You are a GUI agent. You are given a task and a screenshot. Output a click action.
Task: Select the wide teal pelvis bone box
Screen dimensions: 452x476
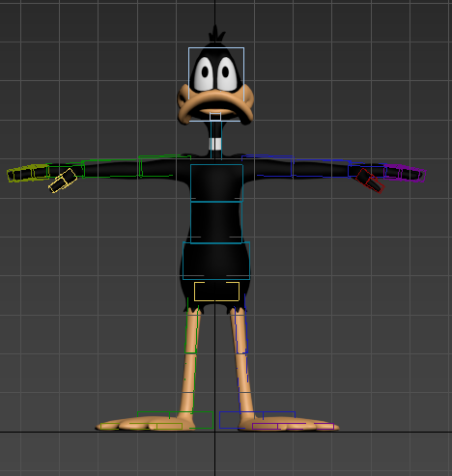[x=216, y=261]
